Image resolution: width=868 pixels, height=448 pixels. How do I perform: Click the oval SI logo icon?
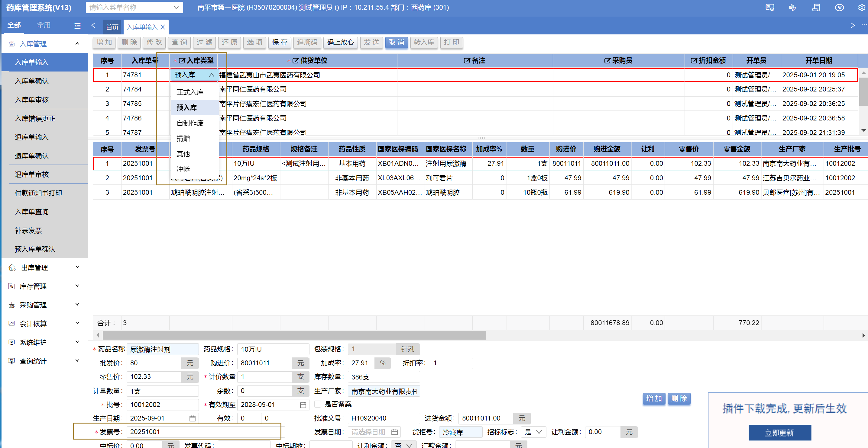pos(839,8)
